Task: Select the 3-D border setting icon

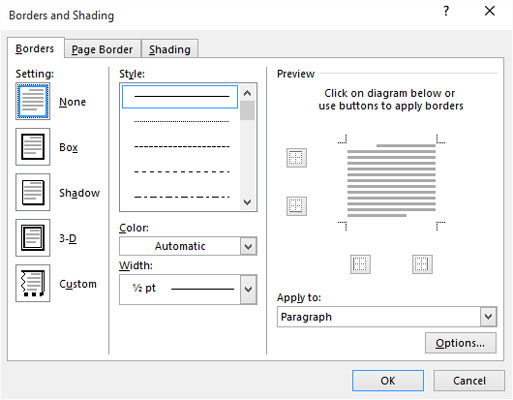Action: click(33, 238)
